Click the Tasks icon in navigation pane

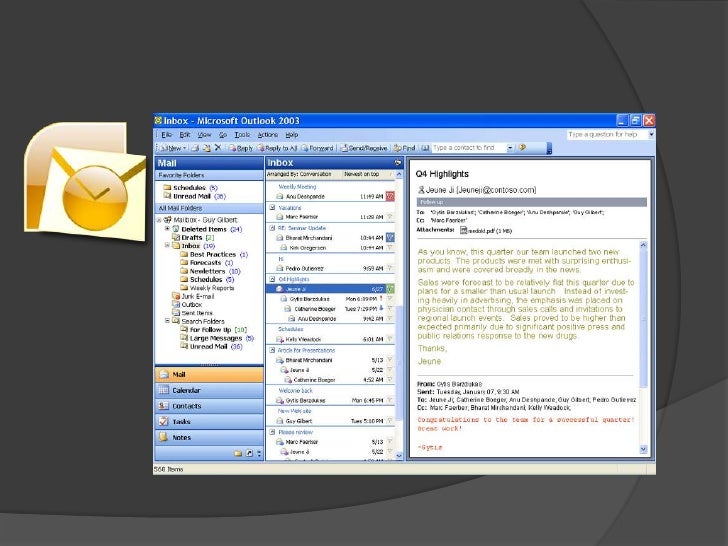[x=163, y=422]
